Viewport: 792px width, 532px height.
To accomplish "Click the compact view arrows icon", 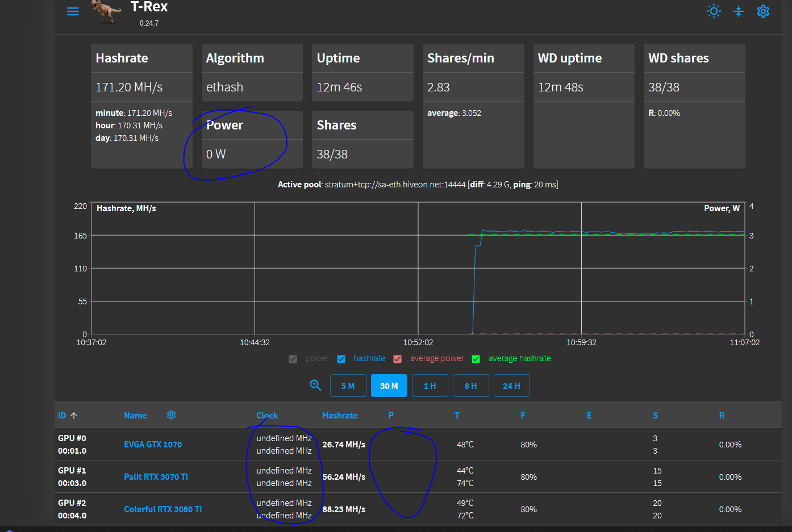I will pos(739,11).
